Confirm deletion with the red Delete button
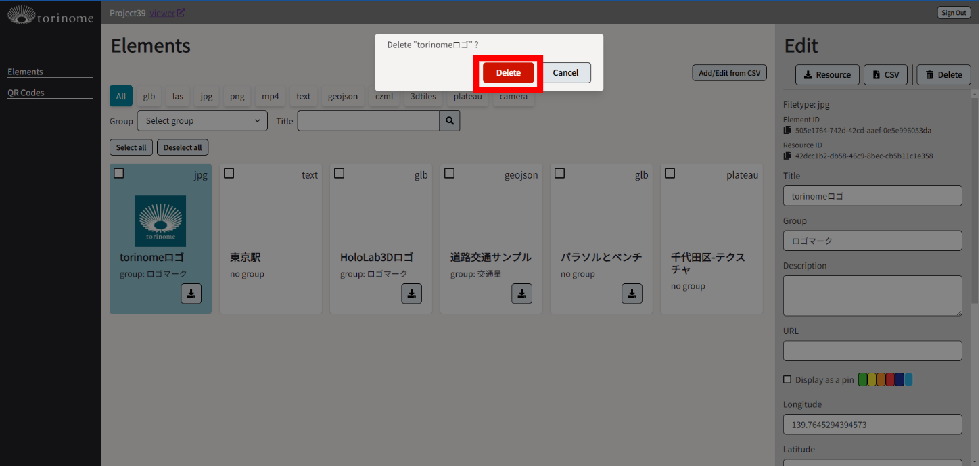The height and width of the screenshot is (466, 980). [508, 73]
